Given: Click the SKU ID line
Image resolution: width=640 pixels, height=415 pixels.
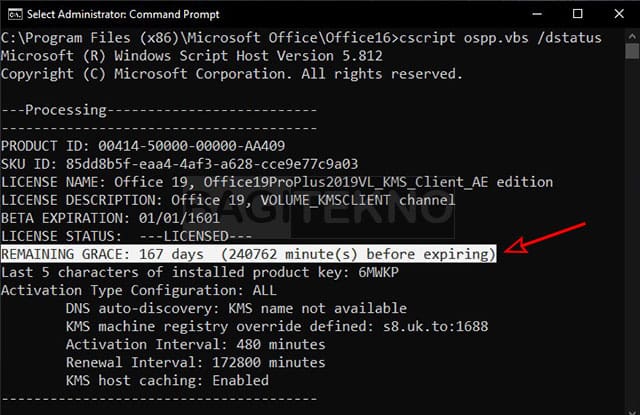Looking at the screenshot, I should [x=179, y=164].
